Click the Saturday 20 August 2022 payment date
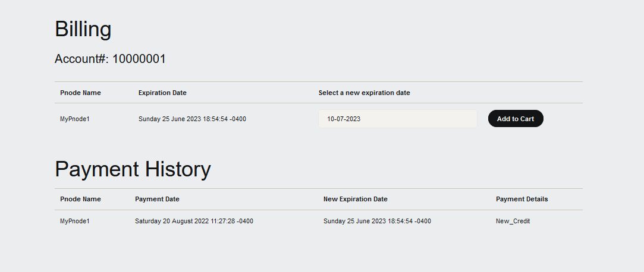This screenshot has width=644, height=272. (x=194, y=221)
